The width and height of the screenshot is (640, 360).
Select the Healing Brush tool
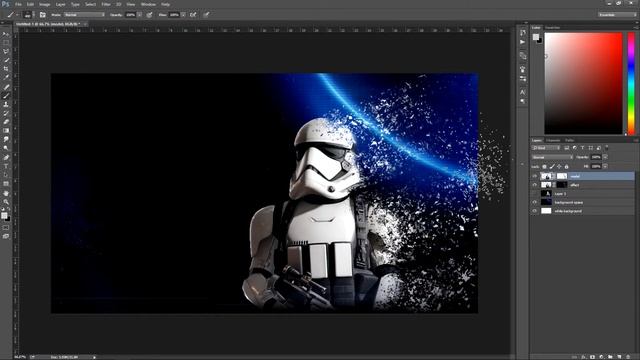tap(6, 87)
